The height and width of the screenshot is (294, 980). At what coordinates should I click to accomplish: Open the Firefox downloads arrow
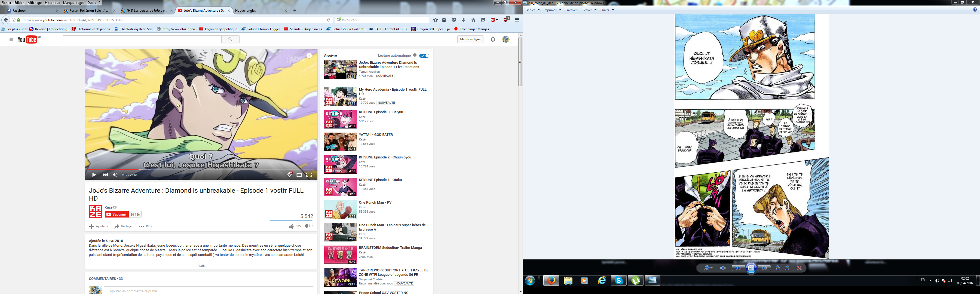pos(463,20)
